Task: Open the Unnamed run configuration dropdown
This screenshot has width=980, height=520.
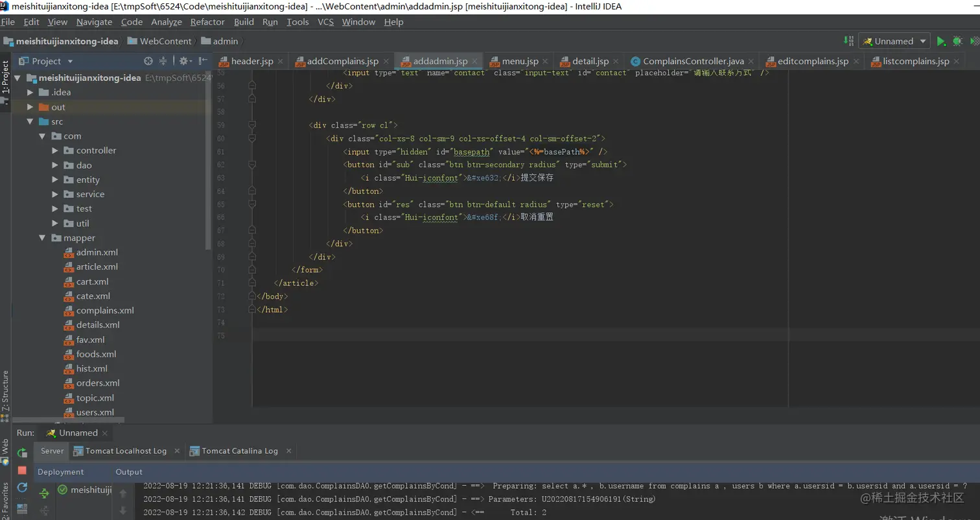Action: pyautogui.click(x=894, y=41)
